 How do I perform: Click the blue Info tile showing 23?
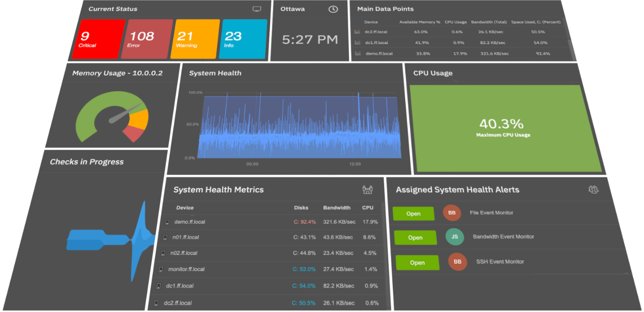tap(243, 38)
